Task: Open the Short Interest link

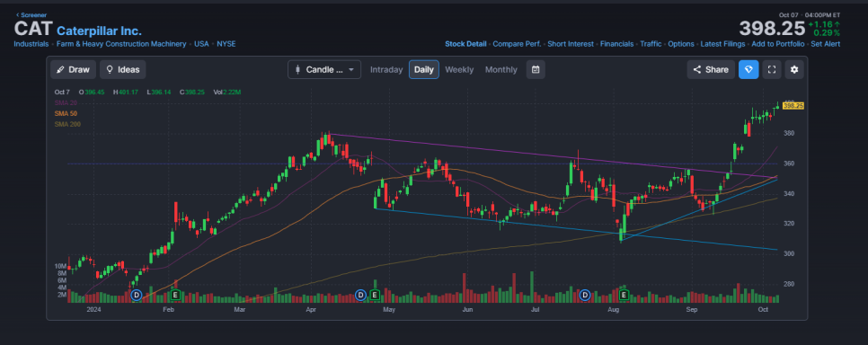Action: point(571,44)
